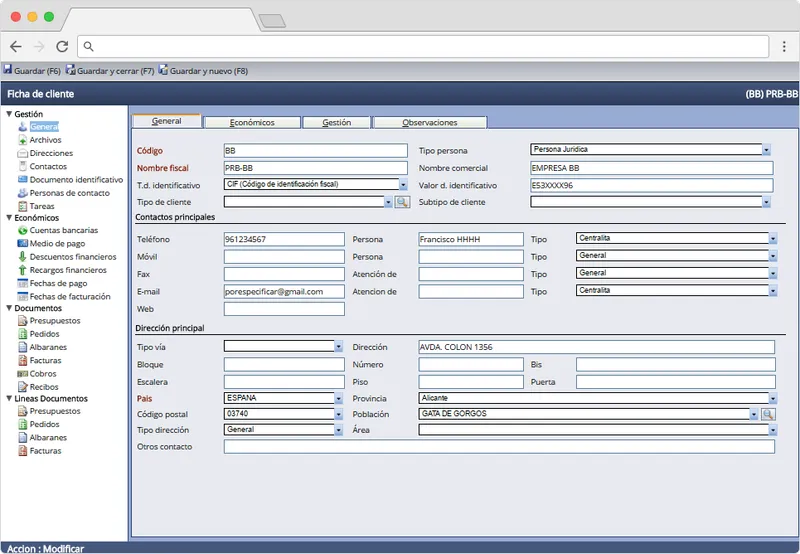800x554 pixels.
Task: Switch to the Económicos tab
Action: click(252, 122)
